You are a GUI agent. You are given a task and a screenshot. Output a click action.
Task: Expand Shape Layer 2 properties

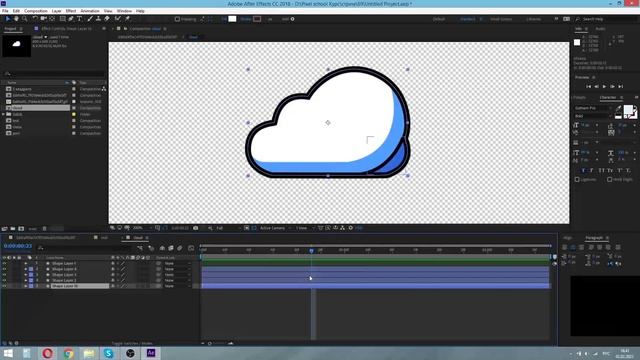click(x=26, y=280)
